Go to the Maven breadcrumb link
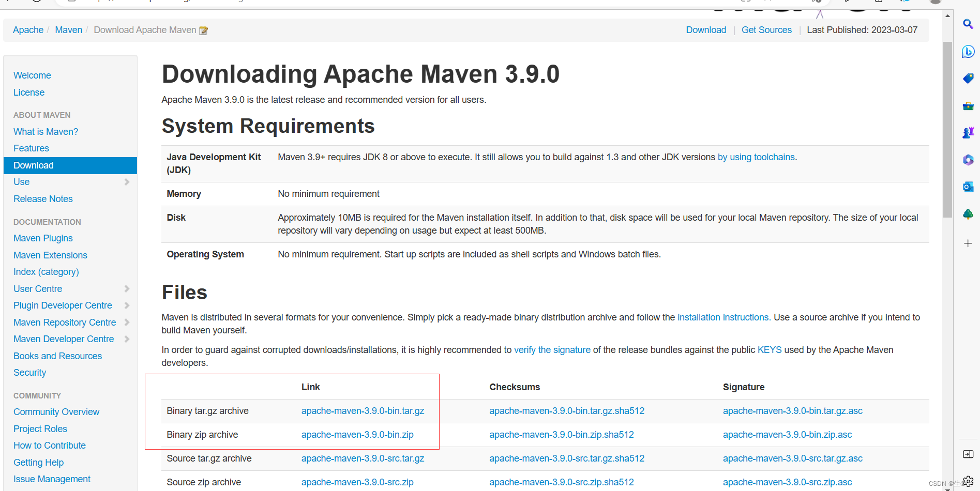The width and height of the screenshot is (980, 491). [x=69, y=30]
